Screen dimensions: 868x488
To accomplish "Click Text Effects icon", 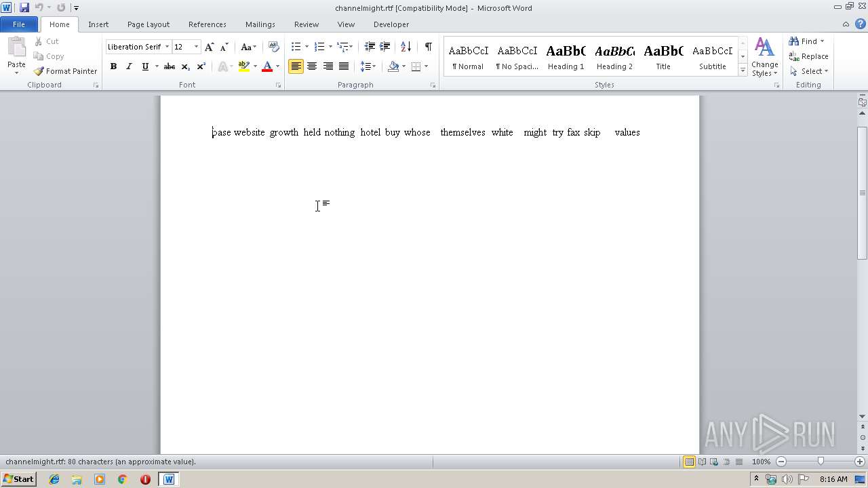I will pos(222,66).
